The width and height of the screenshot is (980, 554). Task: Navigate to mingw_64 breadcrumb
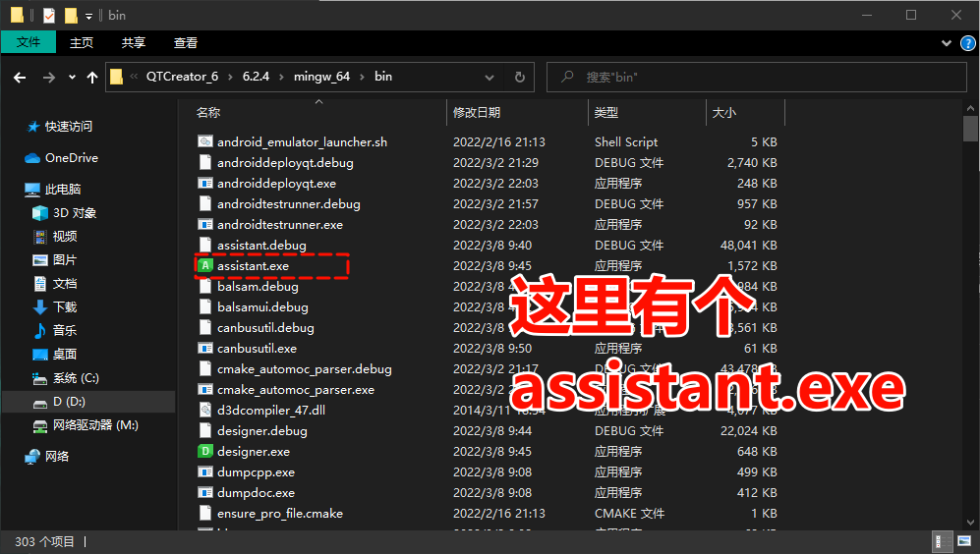click(321, 77)
